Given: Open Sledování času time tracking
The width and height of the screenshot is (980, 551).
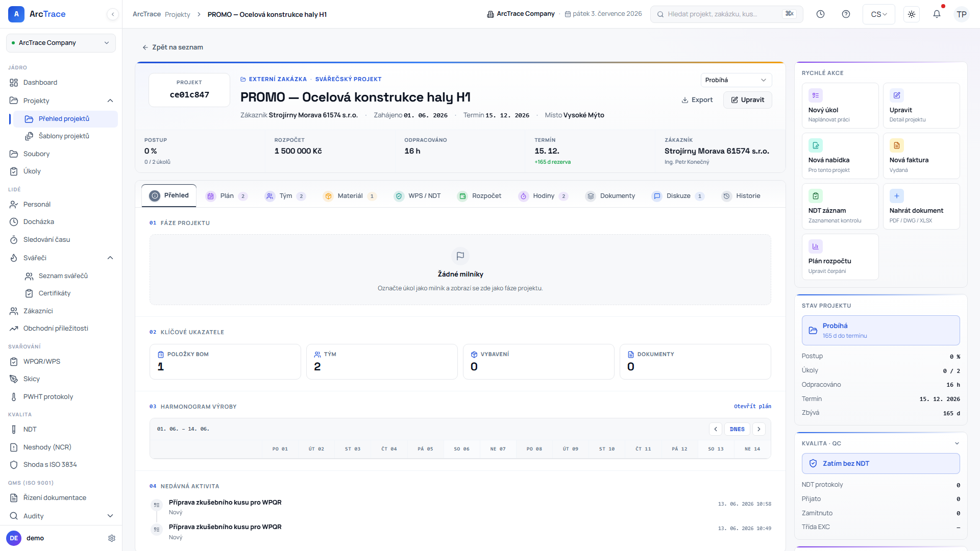Looking at the screenshot, I should click(x=61, y=240).
